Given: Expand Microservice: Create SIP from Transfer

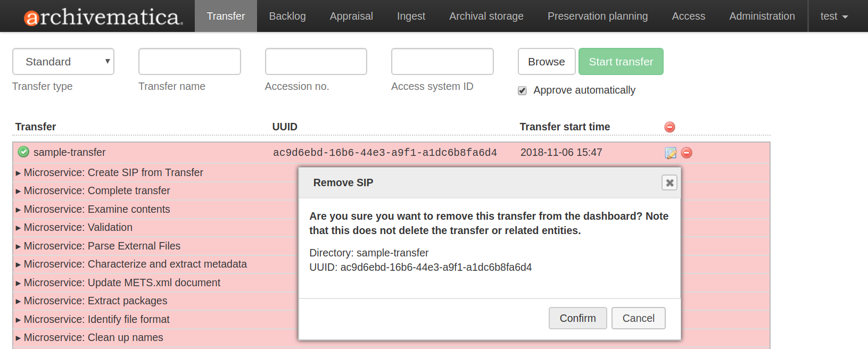Looking at the screenshot, I should coord(113,172).
